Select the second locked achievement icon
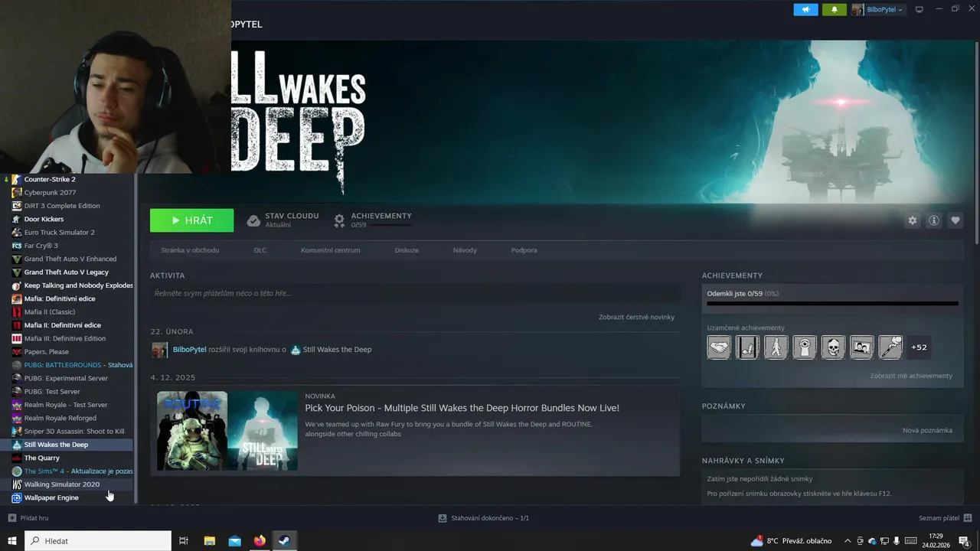Screen dimensions: 980x551 (x=747, y=347)
